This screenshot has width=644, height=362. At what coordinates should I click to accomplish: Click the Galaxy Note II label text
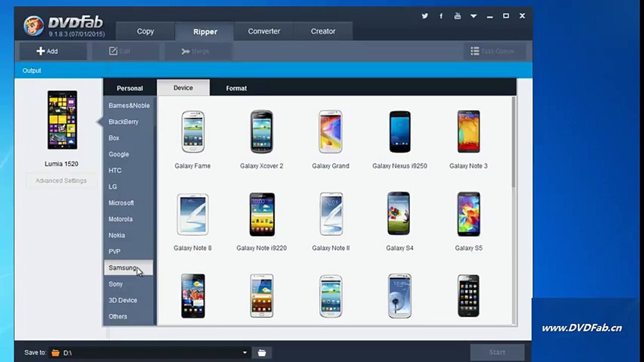(x=331, y=248)
